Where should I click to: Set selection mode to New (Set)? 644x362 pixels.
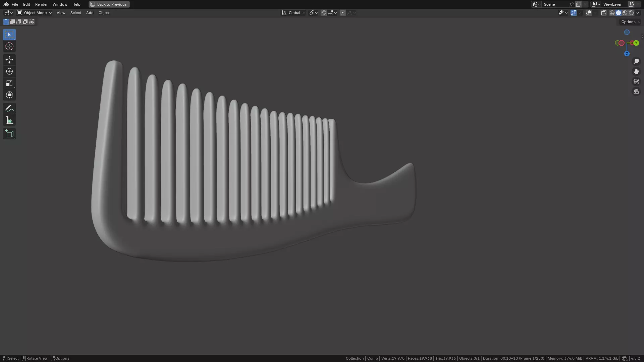pyautogui.click(x=6, y=22)
